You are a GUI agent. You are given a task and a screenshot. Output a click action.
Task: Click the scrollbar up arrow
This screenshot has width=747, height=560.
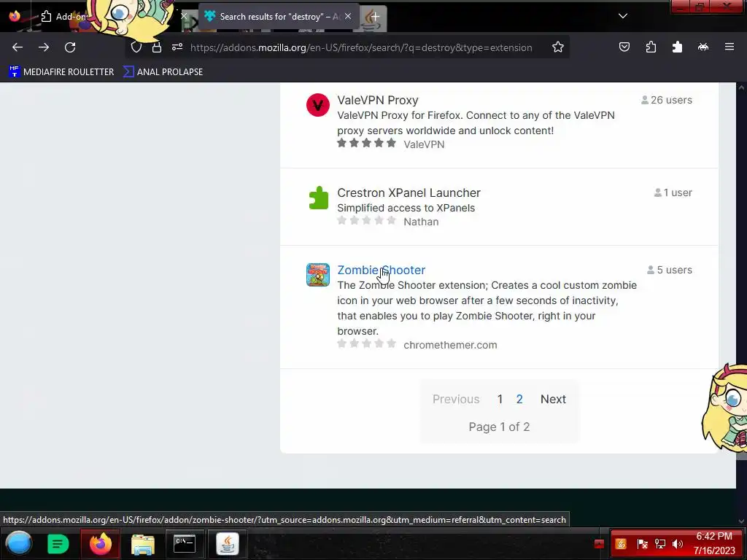[741, 87]
